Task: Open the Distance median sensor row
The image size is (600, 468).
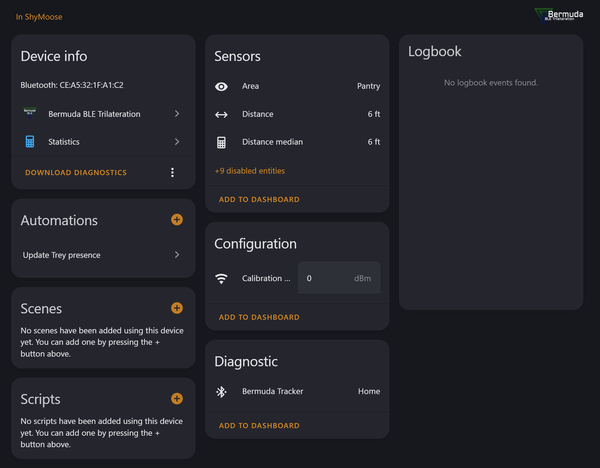Action: tap(296, 142)
